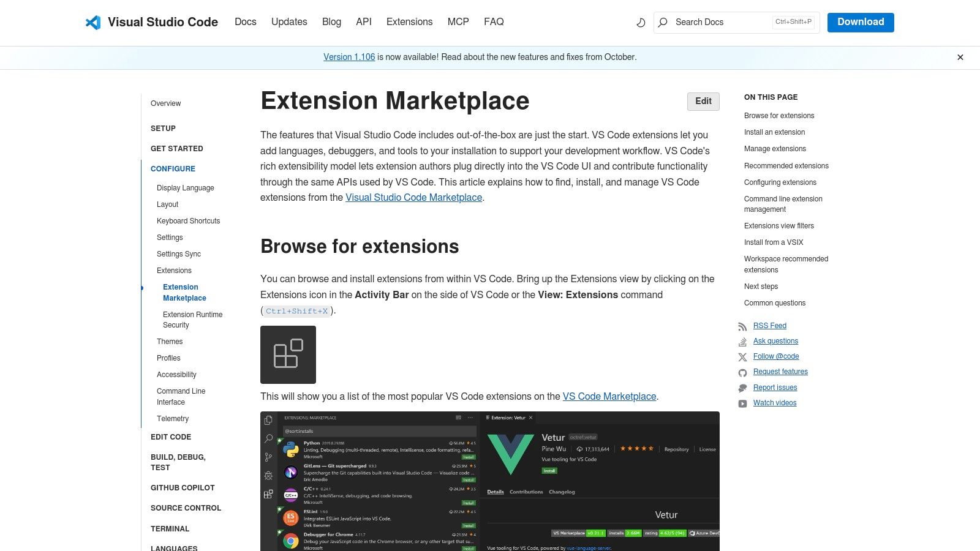980x551 pixels.
Task: Open the Visual Studio Code Marketplace link
Action: click(x=413, y=197)
